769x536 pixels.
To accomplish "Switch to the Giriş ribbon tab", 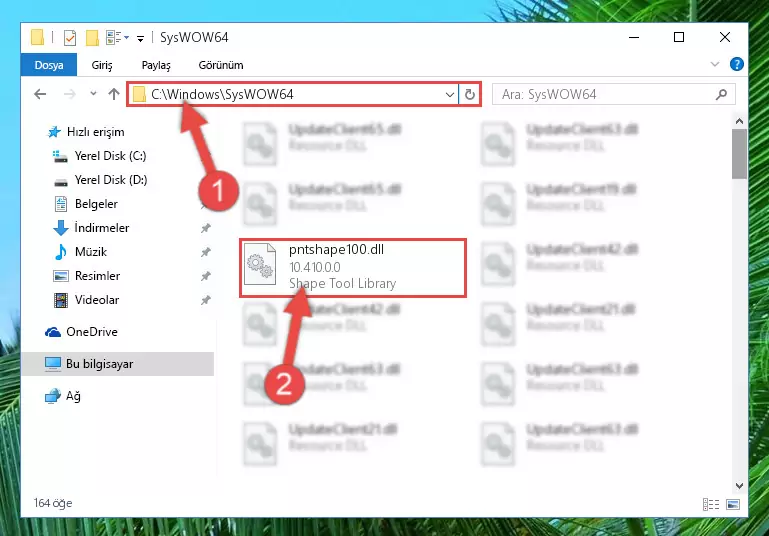I will [x=102, y=65].
